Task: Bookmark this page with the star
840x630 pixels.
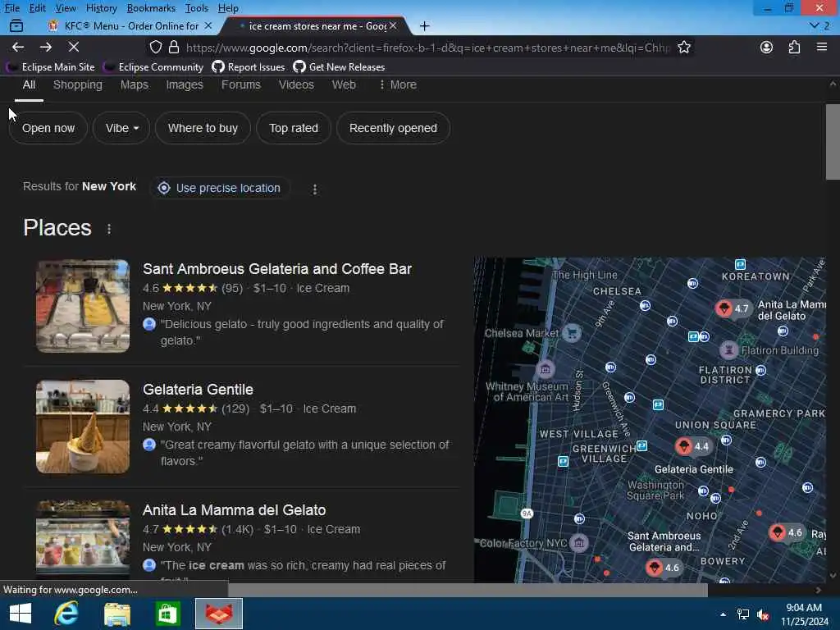Action: [684, 47]
